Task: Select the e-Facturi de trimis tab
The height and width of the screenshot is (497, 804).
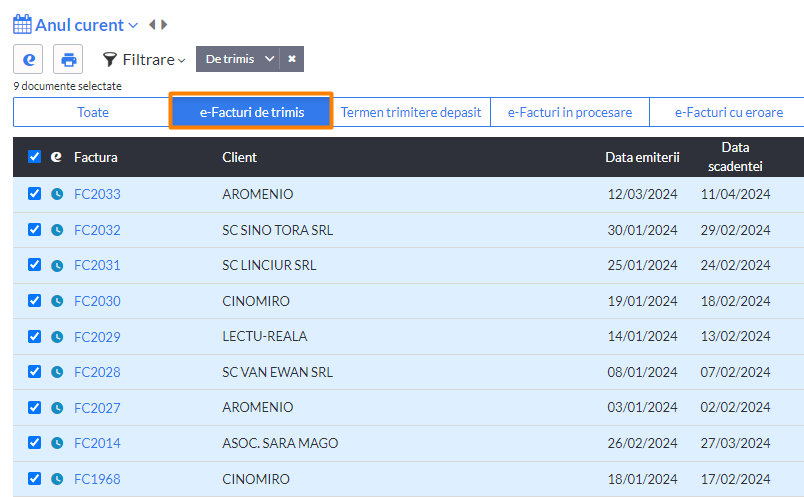Action: pyautogui.click(x=252, y=112)
